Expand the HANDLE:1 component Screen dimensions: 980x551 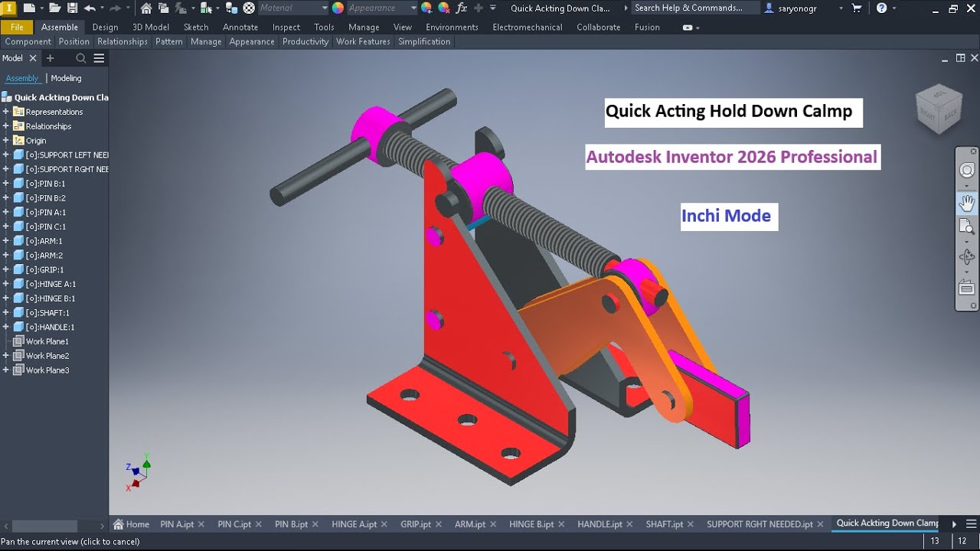coord(5,327)
